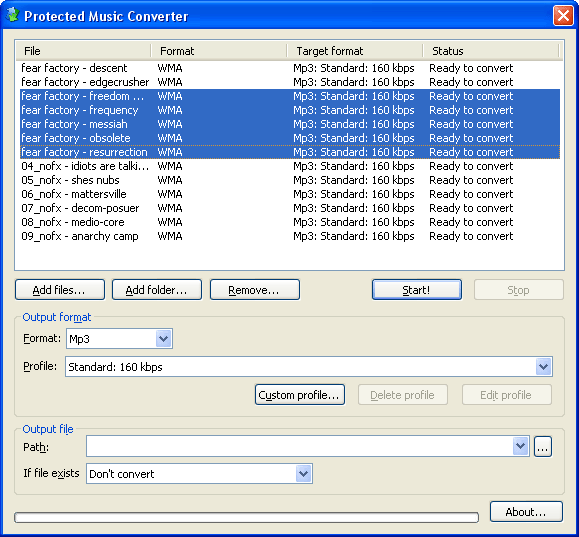Click into the output Path text field
The image size is (579, 537).
(x=299, y=446)
